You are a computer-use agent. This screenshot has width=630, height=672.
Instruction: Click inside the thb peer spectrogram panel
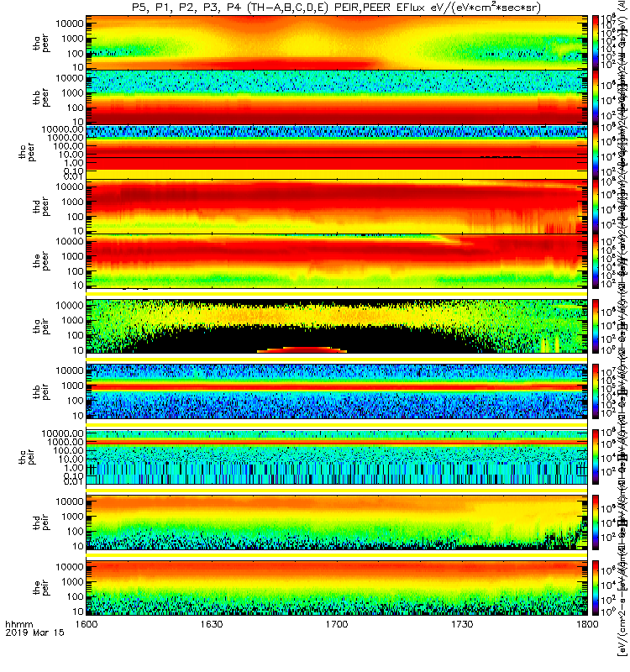pos(337,97)
